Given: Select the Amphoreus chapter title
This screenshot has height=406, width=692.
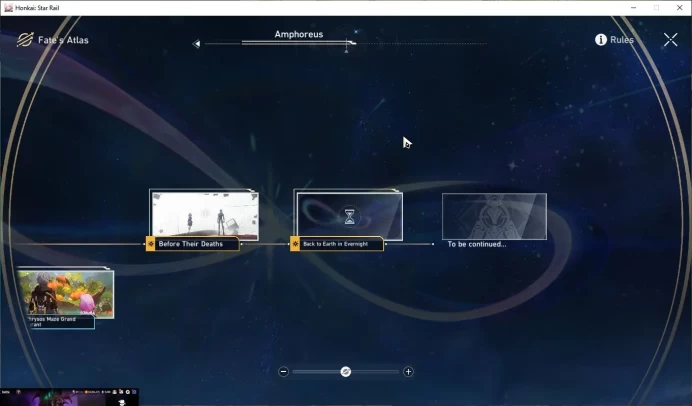Looking at the screenshot, I should click(x=299, y=34).
